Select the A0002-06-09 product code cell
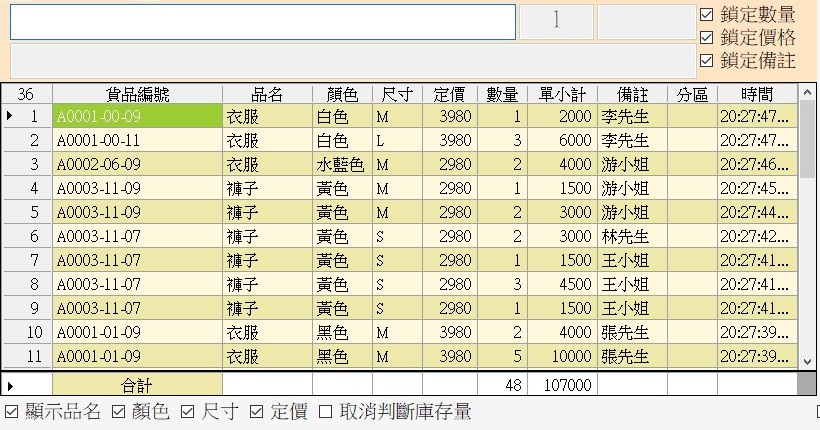The width and height of the screenshot is (820, 430). point(137,164)
